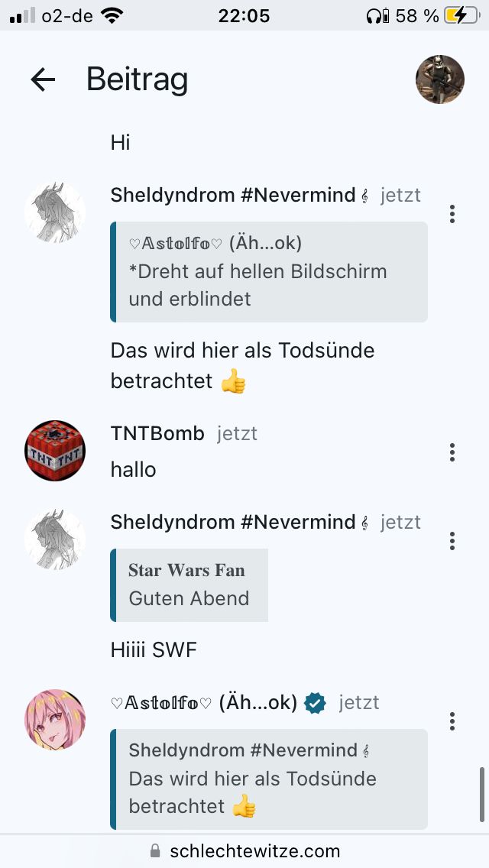The width and height of the screenshot is (489, 868).
Task: Tap the quoted 'Dreht auf hellen Bildschirm' block
Action: tap(269, 272)
